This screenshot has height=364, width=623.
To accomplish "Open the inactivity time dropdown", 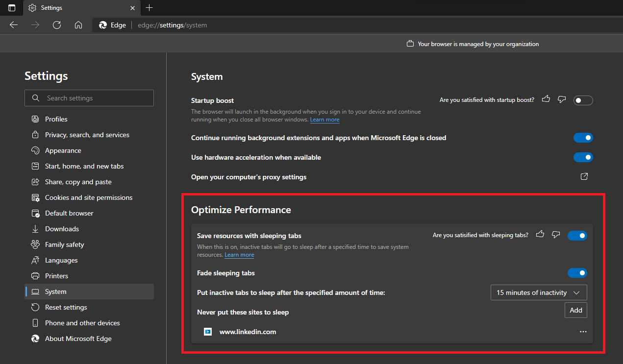I will (x=538, y=292).
